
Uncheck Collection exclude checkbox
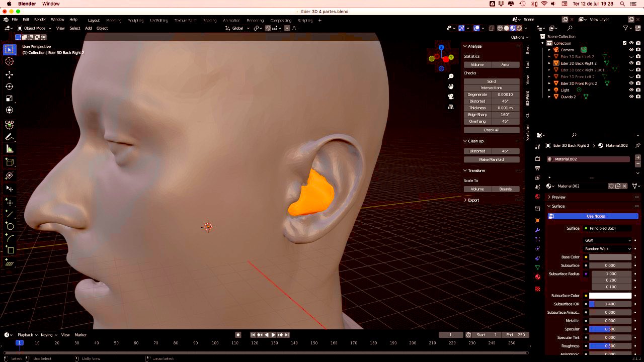(x=625, y=43)
